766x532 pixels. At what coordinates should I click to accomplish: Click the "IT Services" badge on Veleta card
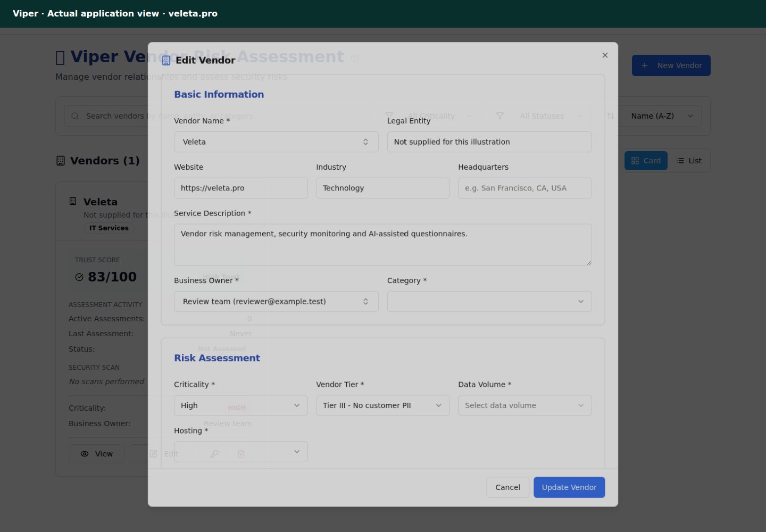coord(109,228)
